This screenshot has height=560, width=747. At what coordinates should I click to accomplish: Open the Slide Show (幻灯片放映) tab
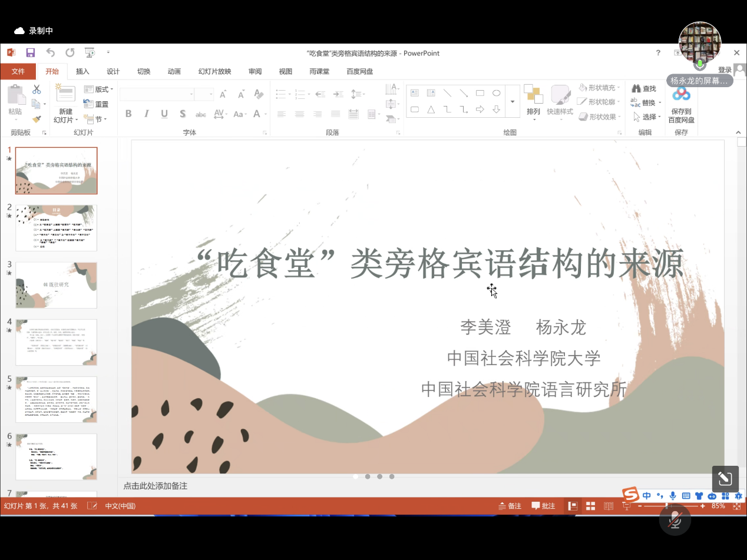coord(214,71)
